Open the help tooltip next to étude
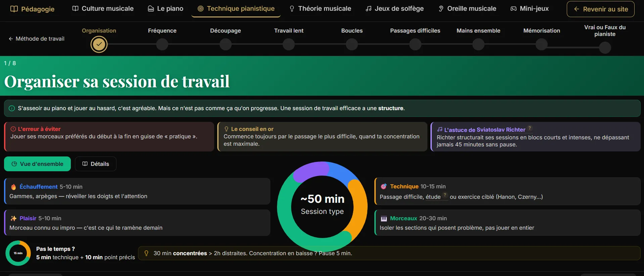This screenshot has width=644, height=276. [x=445, y=195]
